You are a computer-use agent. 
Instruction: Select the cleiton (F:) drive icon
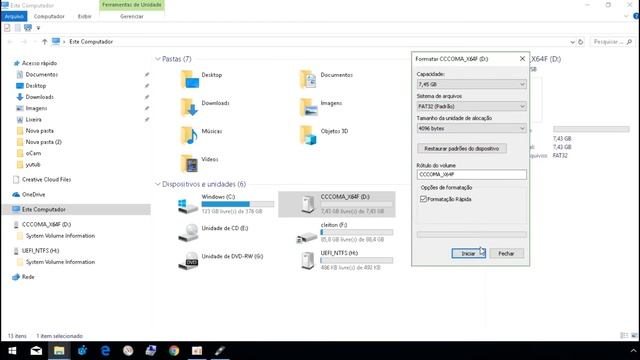tap(307, 237)
